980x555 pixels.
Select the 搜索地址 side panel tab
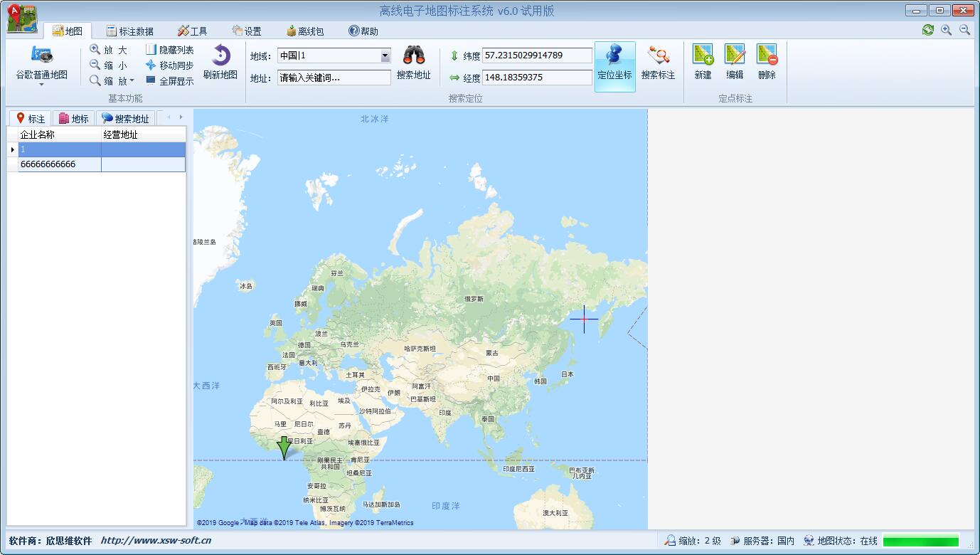pyautogui.click(x=125, y=119)
